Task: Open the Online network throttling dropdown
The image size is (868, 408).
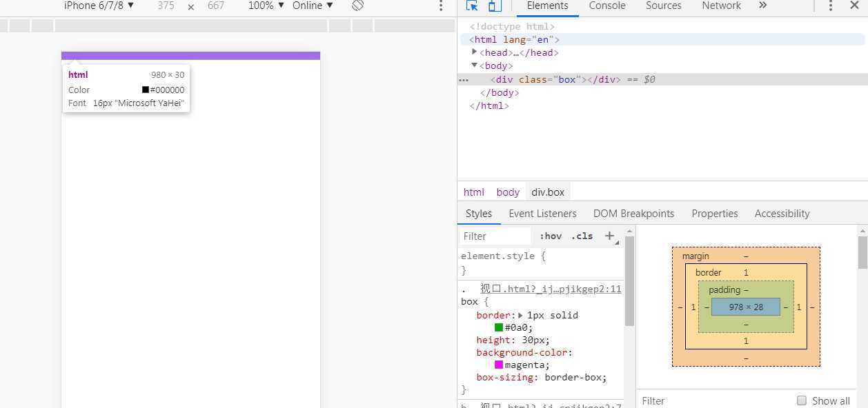Action: (313, 6)
